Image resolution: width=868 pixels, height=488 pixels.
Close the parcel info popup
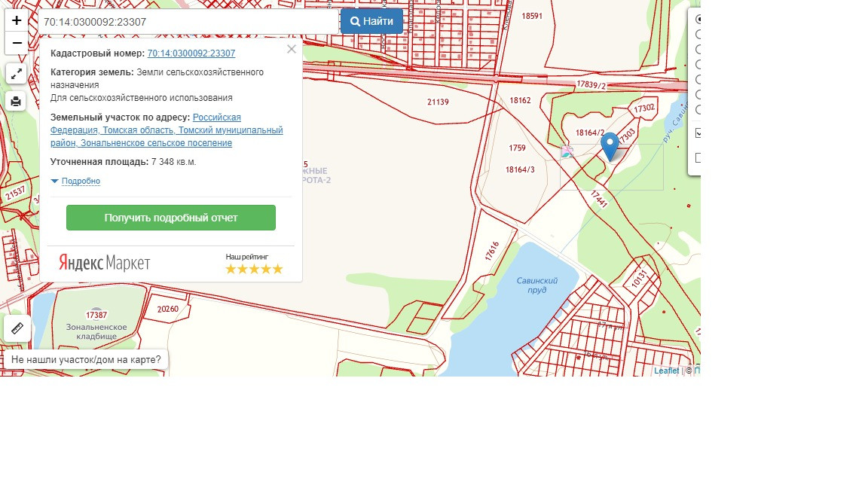click(292, 50)
